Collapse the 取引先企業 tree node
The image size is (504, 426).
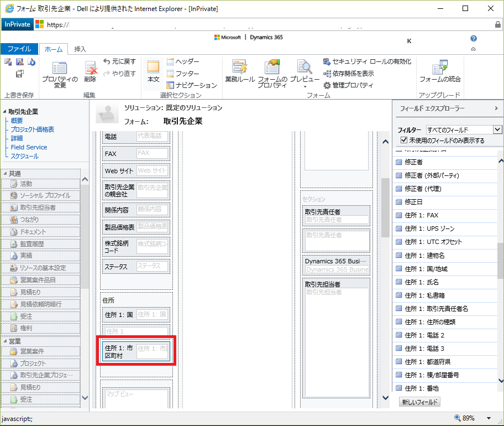4,112
